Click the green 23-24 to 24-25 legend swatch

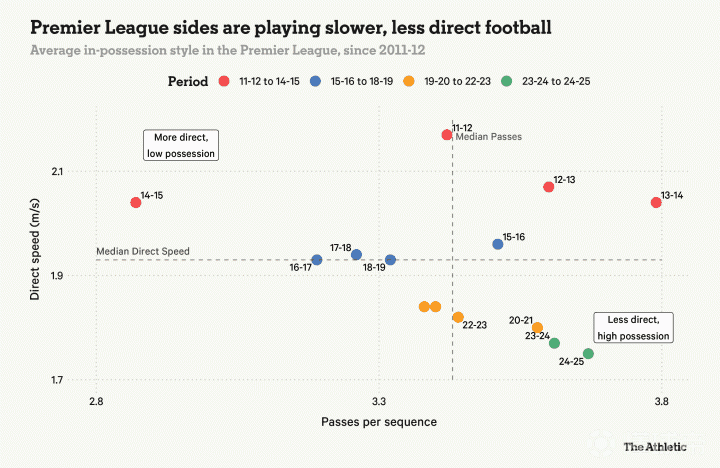[x=508, y=81]
